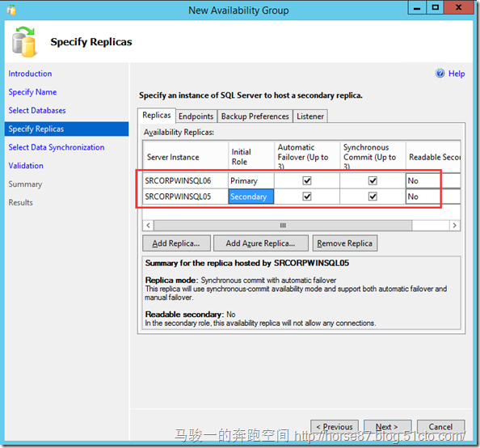This screenshot has height=448, width=480.
Task: Switch to the Endpoints tab
Action: point(196,116)
